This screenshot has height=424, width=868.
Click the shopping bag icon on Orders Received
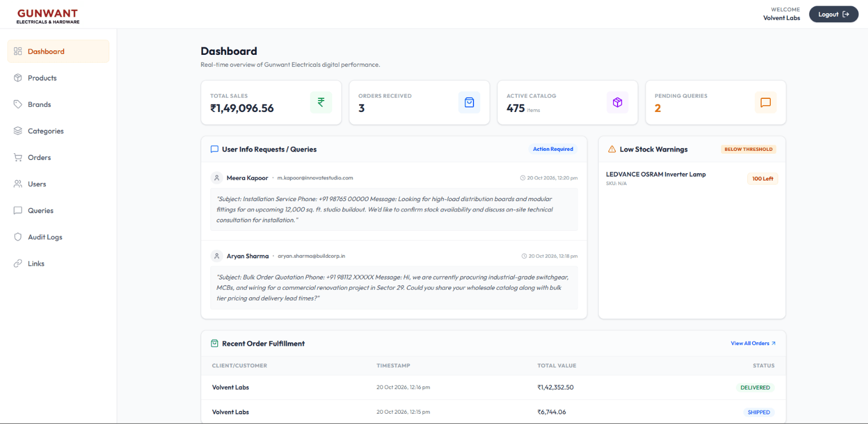click(x=469, y=102)
